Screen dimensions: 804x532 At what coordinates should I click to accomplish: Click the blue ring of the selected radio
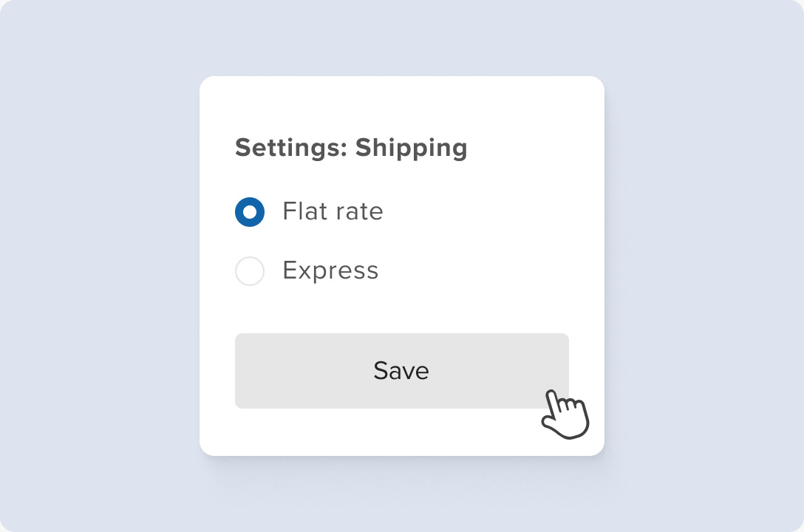240,212
